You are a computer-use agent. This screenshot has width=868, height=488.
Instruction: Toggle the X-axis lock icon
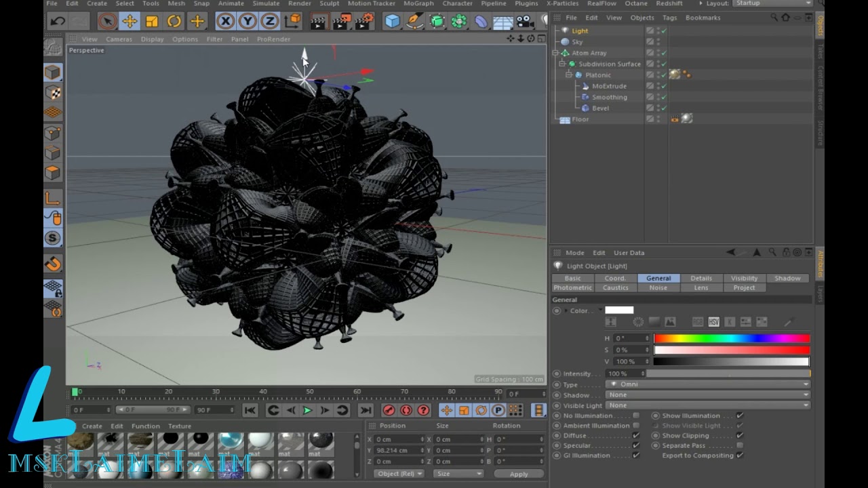(225, 22)
